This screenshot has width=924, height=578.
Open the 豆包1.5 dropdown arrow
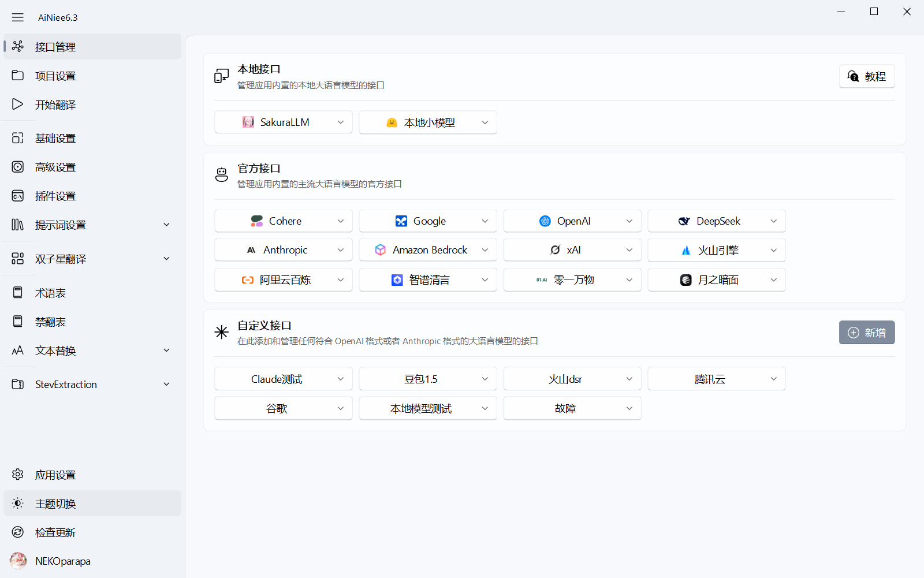tap(485, 379)
